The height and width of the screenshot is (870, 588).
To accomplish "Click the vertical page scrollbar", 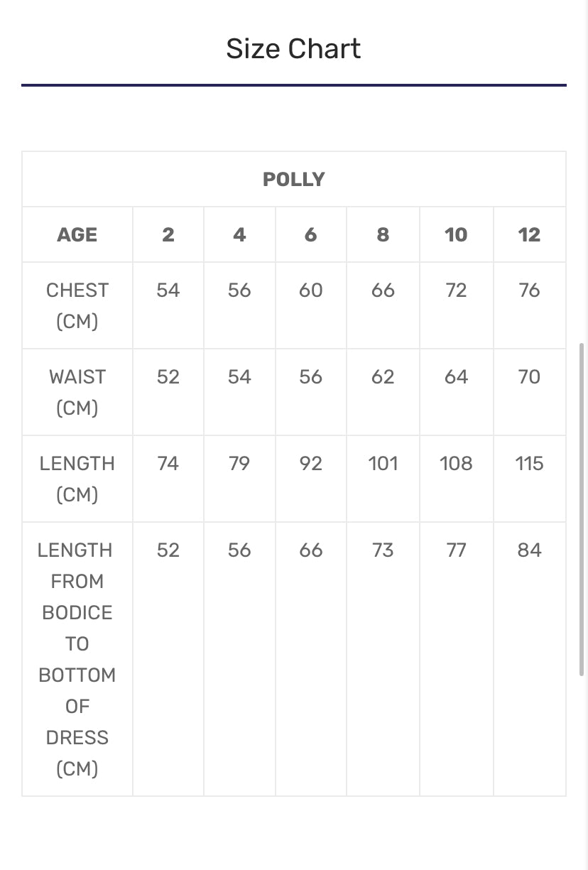I will 582,508.
